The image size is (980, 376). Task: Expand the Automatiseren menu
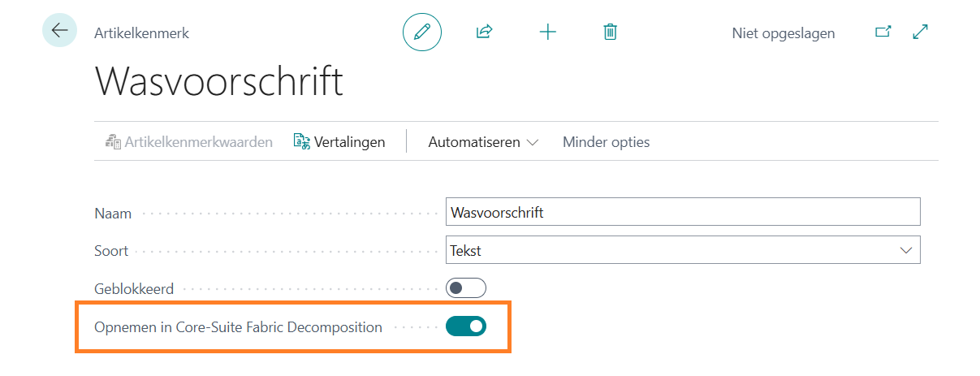pos(483,142)
